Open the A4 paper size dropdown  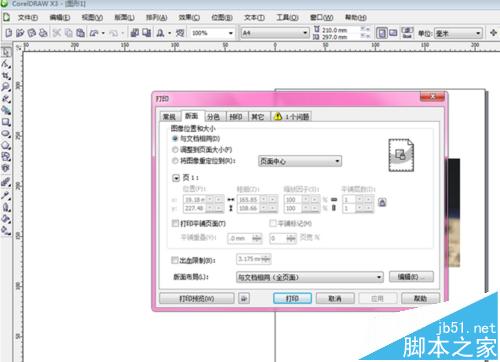pos(305,33)
